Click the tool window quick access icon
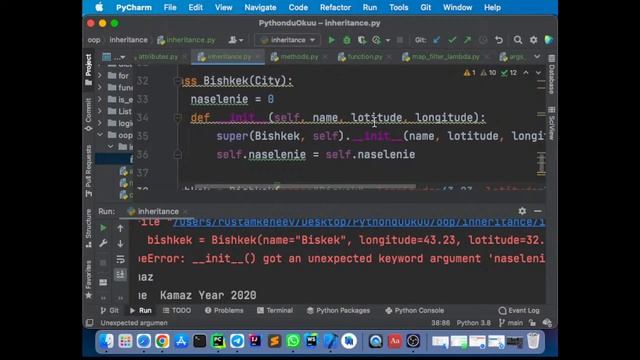The width and height of the screenshot is (640, 360). [x=89, y=323]
